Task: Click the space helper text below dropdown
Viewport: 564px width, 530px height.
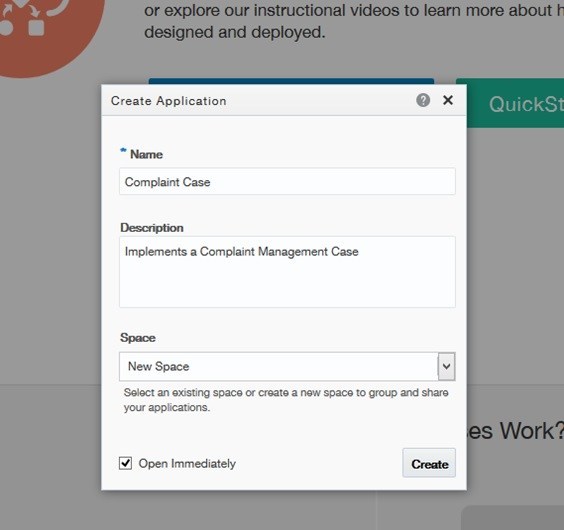Action: [x=286, y=400]
